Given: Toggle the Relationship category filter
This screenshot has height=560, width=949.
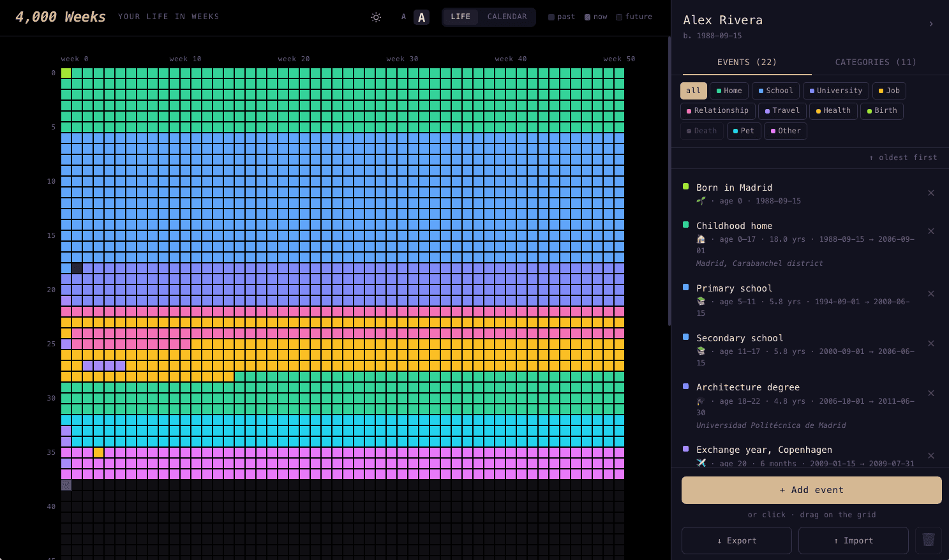Looking at the screenshot, I should coord(717,111).
